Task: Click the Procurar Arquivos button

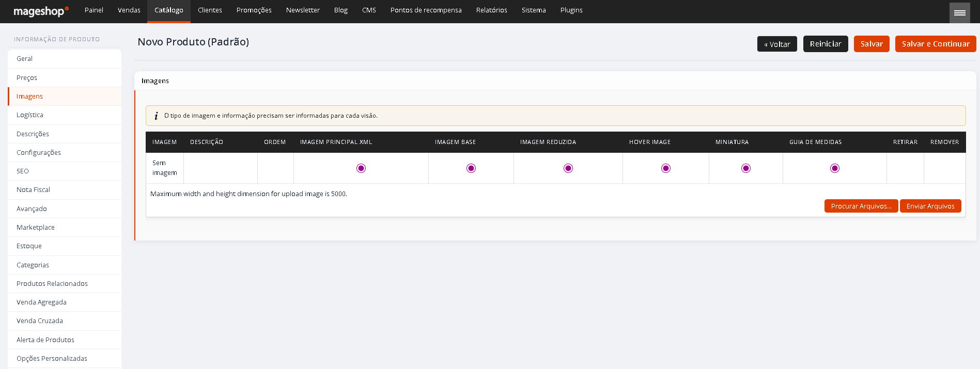Action: pos(861,206)
